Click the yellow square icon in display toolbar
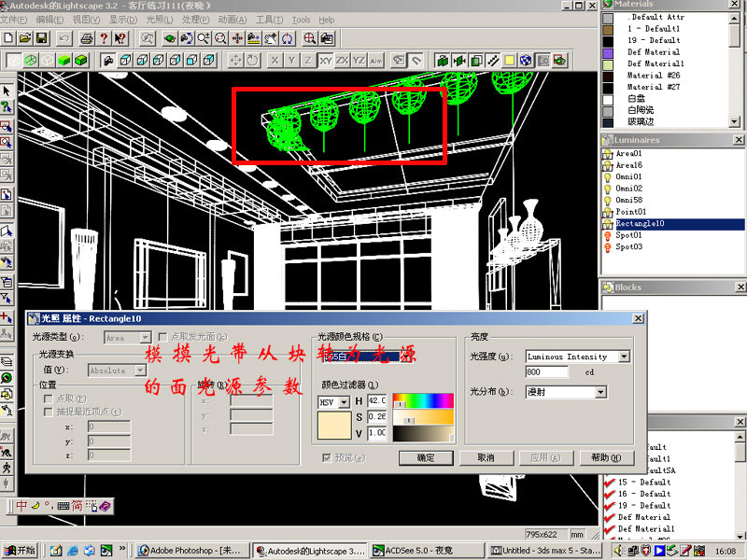The height and width of the screenshot is (560, 747). (509, 60)
